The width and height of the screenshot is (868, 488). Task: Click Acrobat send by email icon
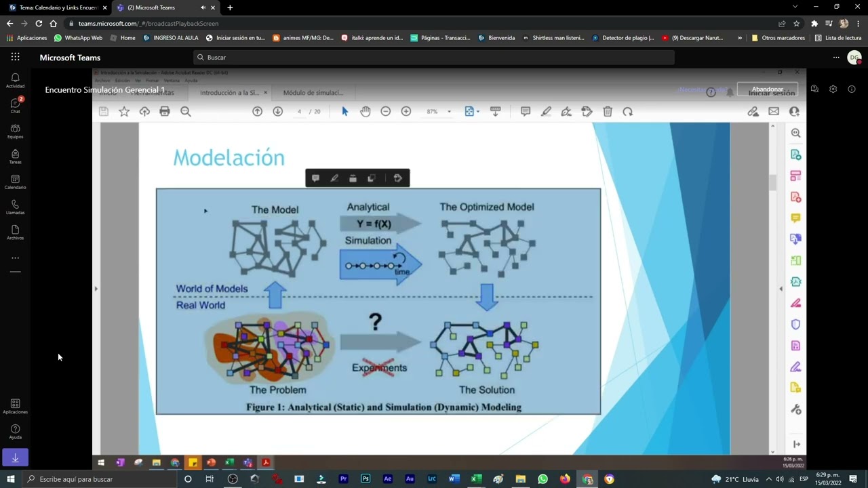click(x=774, y=111)
